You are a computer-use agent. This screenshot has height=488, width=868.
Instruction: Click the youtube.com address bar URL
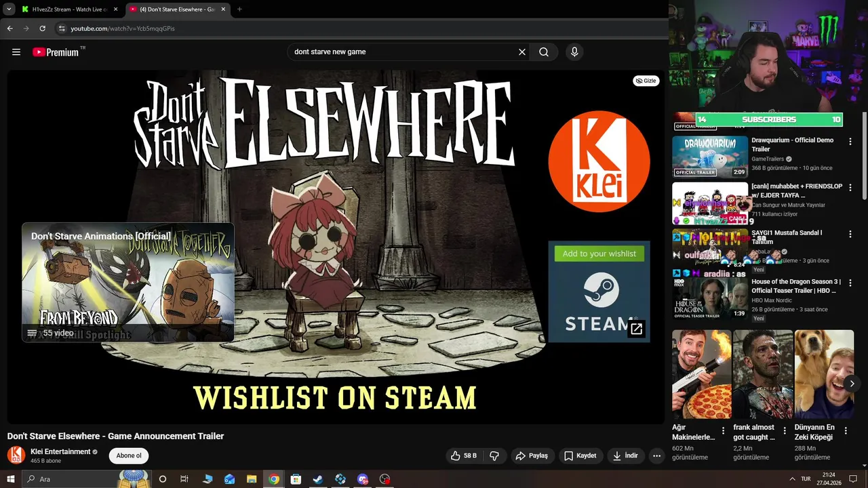123,28
